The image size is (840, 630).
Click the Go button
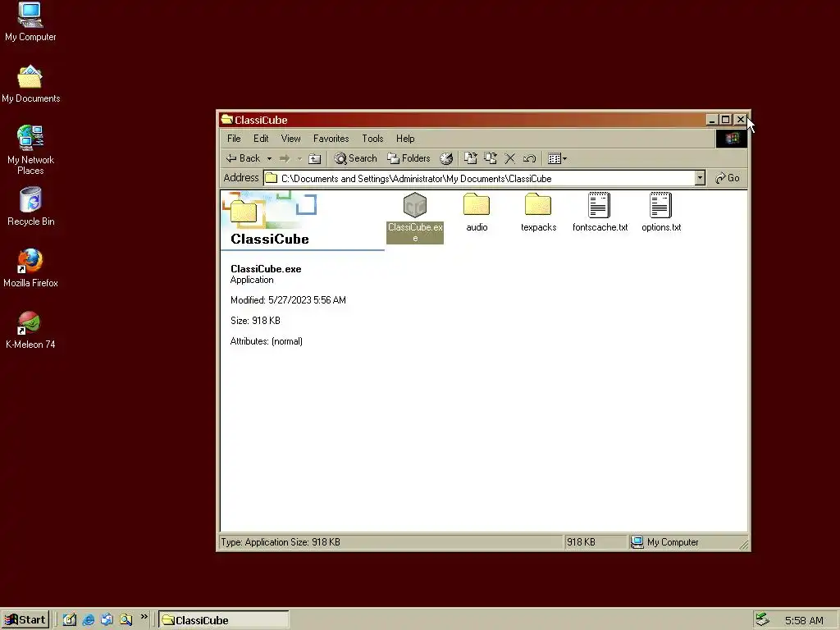pos(728,178)
